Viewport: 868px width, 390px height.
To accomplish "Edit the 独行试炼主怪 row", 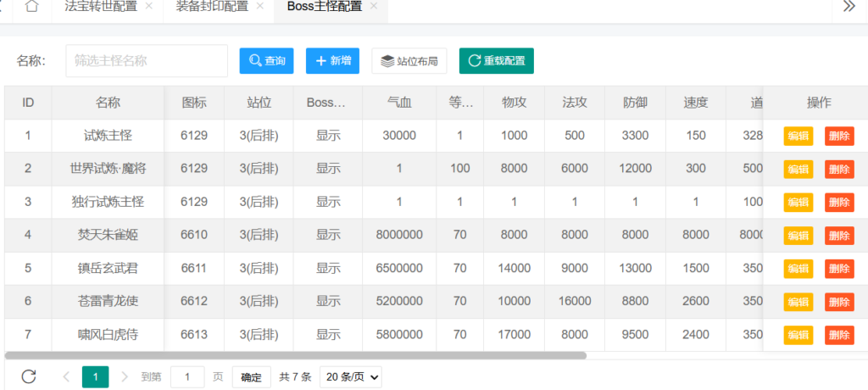I will (x=798, y=203).
